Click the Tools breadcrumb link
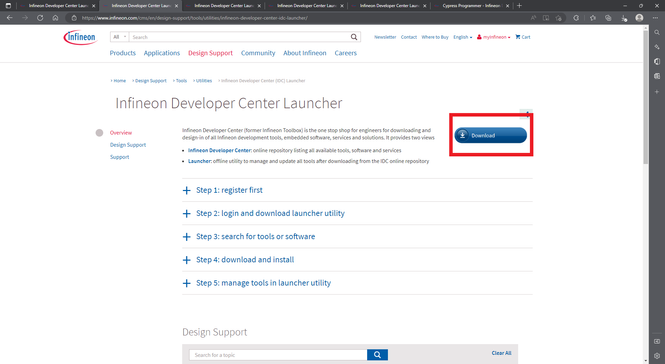665x364 pixels. coord(181,81)
